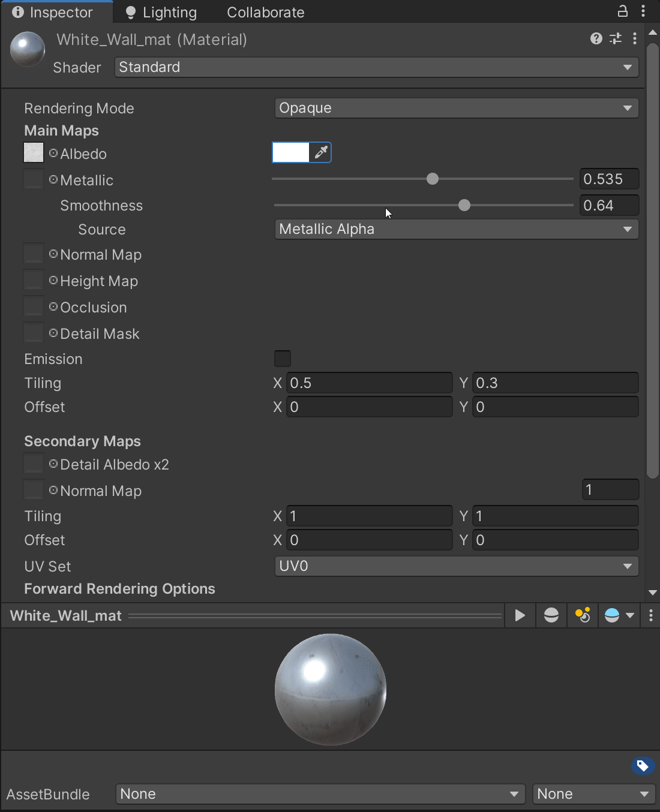Open Secondary Normal Map picker circle
This screenshot has width=660, height=812.
(x=53, y=490)
